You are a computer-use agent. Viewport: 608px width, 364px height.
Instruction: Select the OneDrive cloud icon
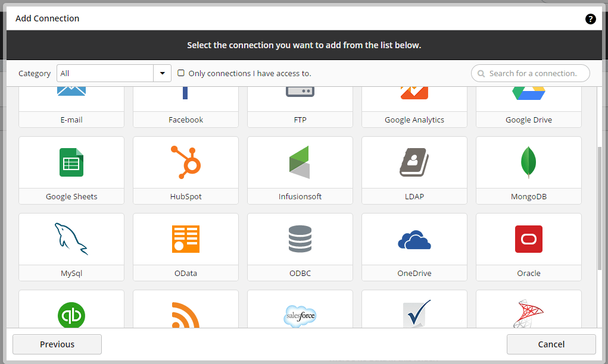click(414, 240)
